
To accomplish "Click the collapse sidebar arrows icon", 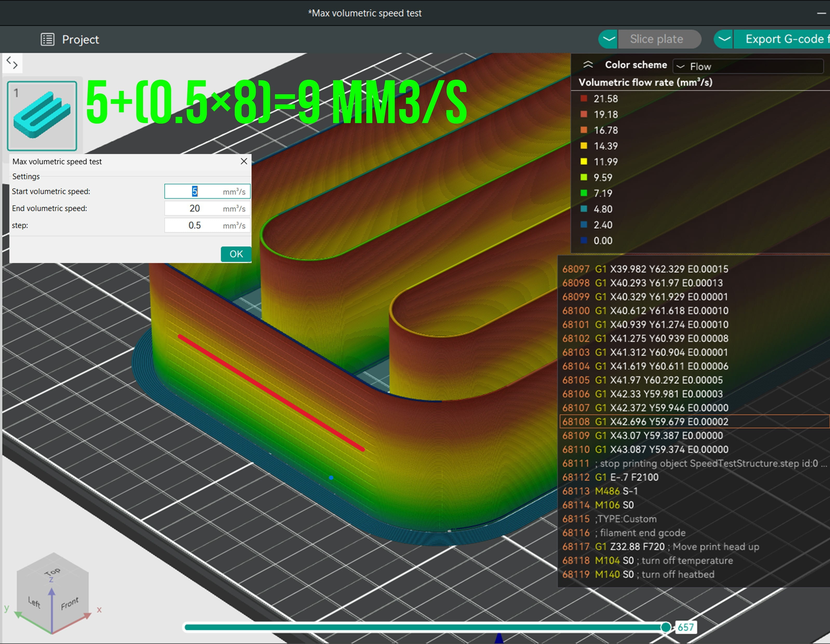I will pyautogui.click(x=12, y=63).
